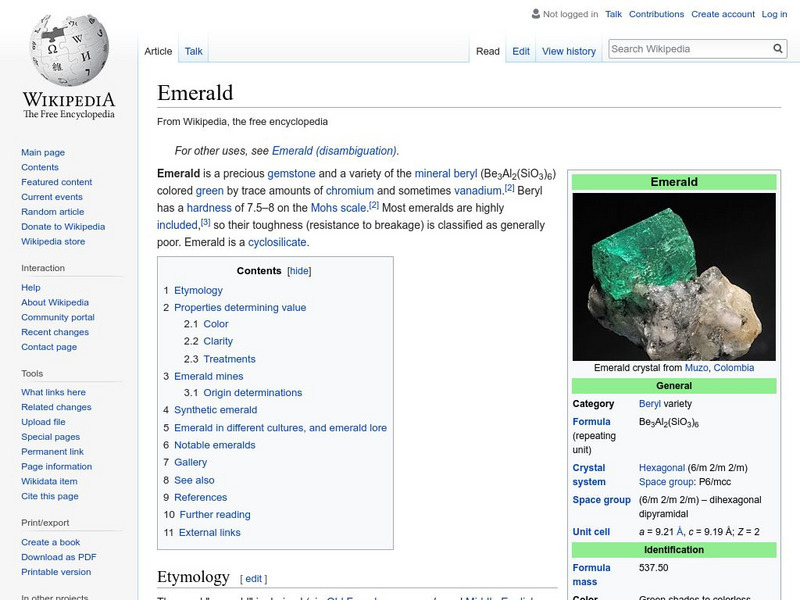Jump to Emerald mines section
The width and height of the screenshot is (800, 600).
(209, 377)
